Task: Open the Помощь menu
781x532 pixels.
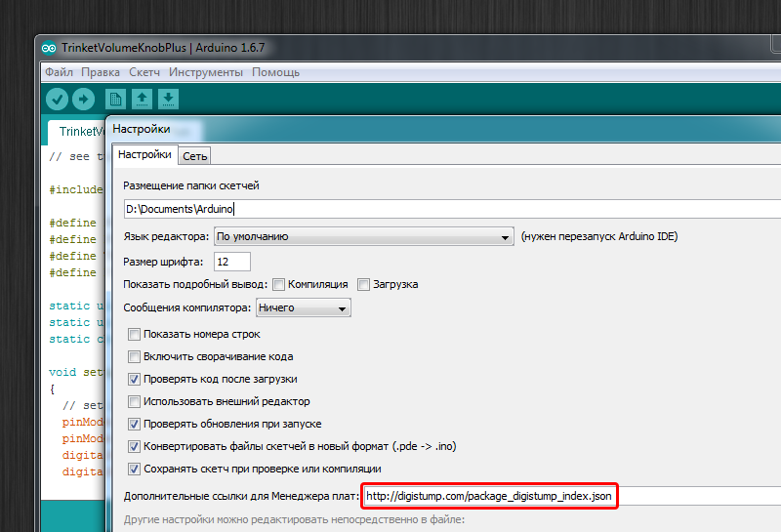Action: pos(276,72)
